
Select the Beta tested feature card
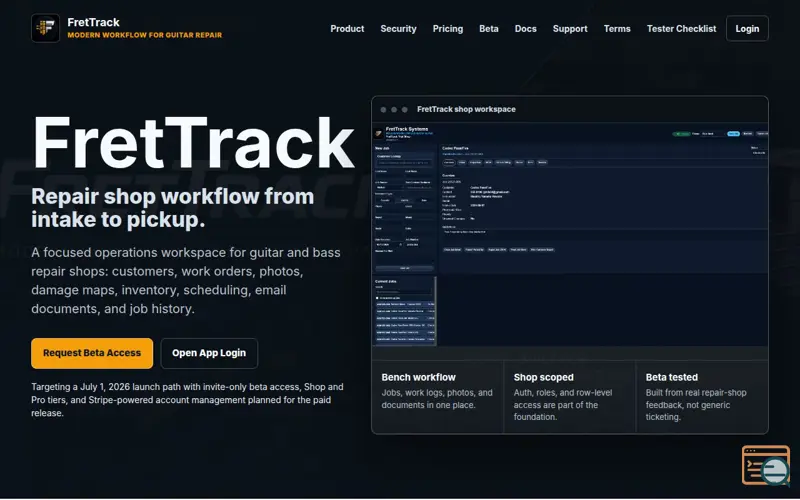pos(702,396)
